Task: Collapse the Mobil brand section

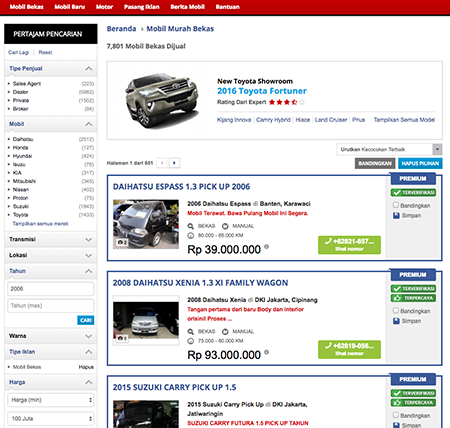Action: pyautogui.click(x=51, y=124)
